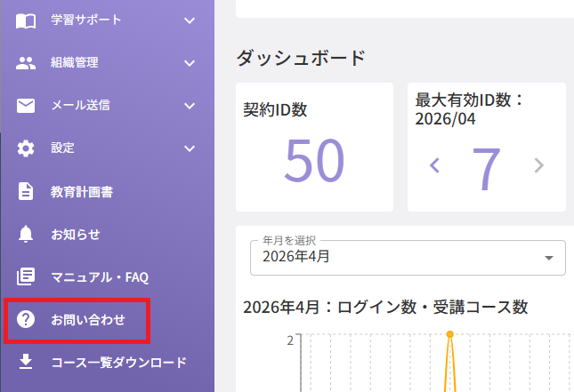Click the 最大有効ID数：2026/04 label
Image resolution: width=574 pixels, height=392 pixels.
click(470, 109)
